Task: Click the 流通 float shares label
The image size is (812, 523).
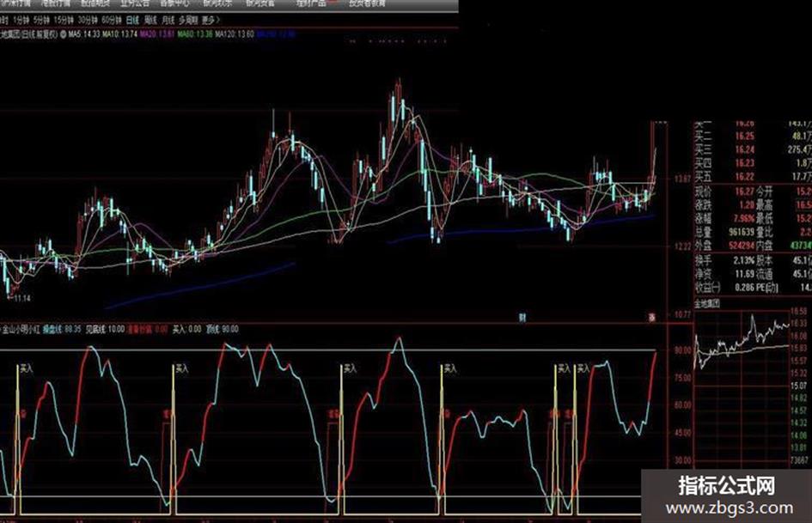Action: click(x=765, y=273)
